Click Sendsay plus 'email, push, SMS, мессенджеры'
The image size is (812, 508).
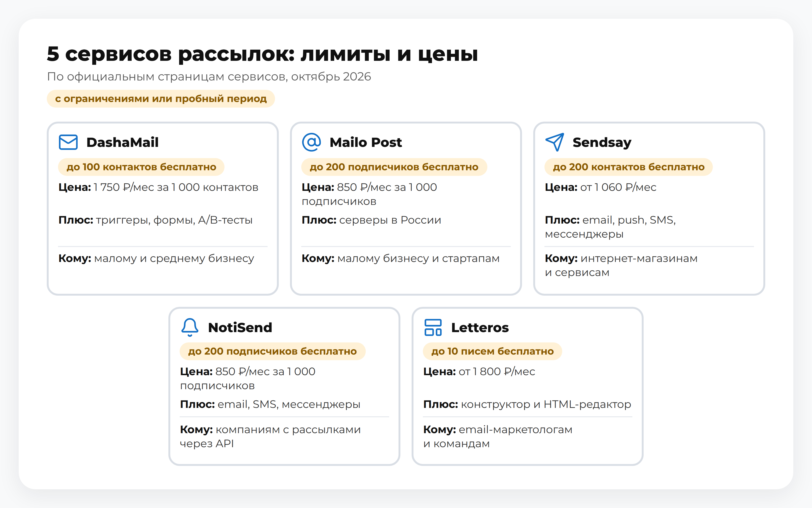(x=610, y=227)
